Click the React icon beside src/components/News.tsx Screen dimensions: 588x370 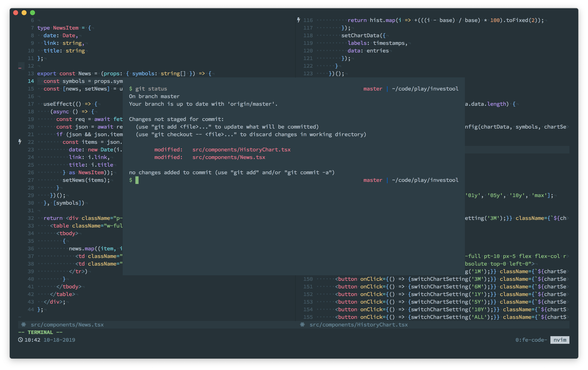pyautogui.click(x=23, y=325)
